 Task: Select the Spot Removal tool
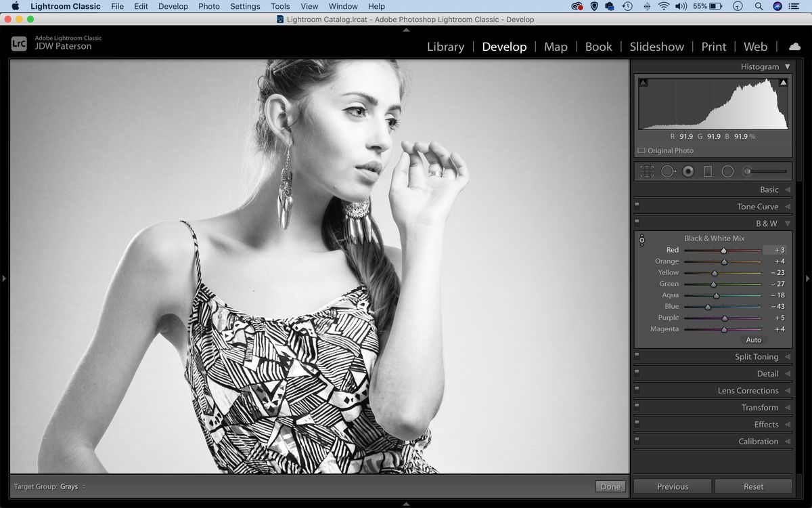coord(667,171)
